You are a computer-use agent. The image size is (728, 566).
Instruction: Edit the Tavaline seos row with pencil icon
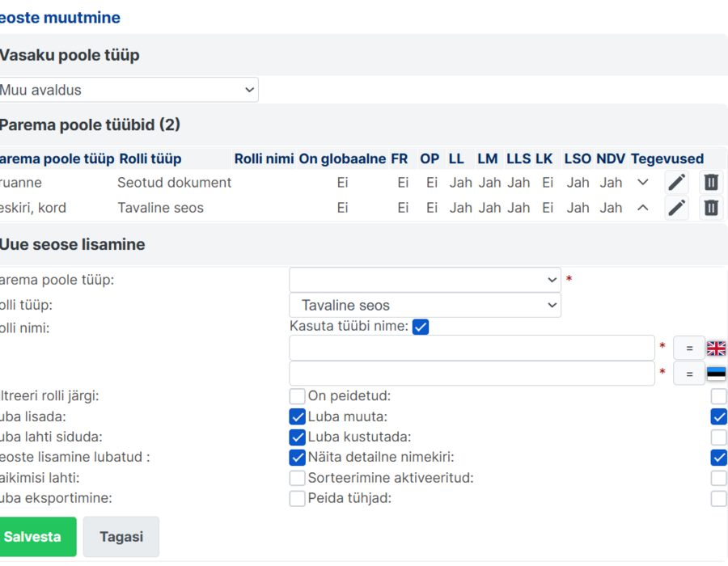(676, 207)
